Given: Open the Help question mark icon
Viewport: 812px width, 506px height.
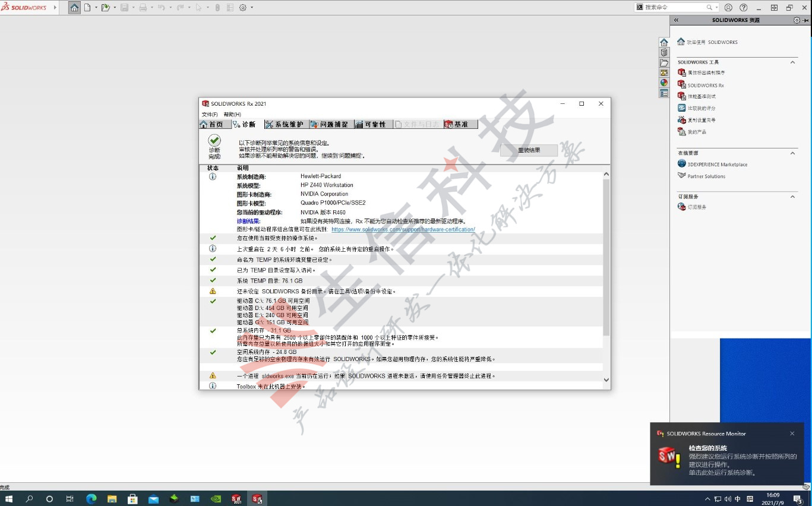Looking at the screenshot, I should [744, 8].
